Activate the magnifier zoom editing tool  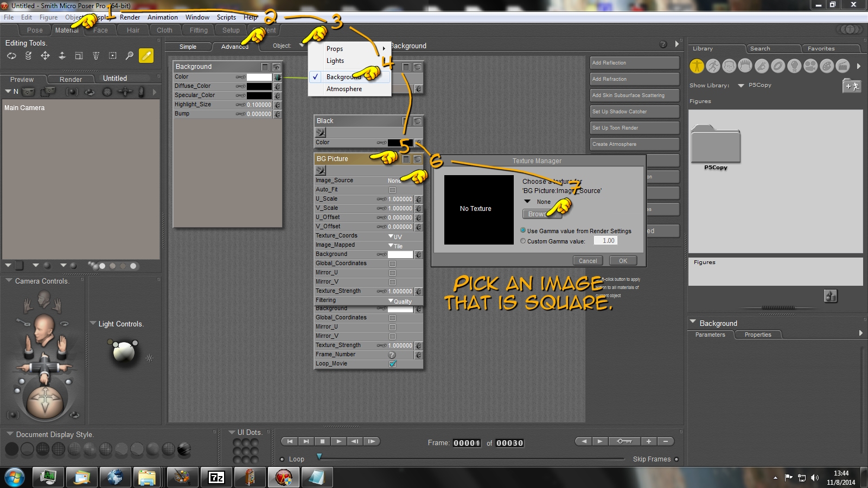[129, 56]
